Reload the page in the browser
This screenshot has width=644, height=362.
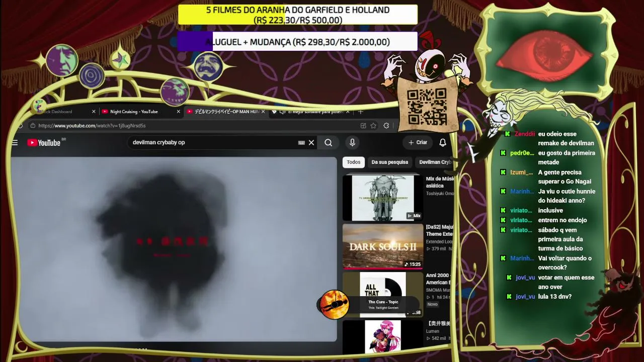20,126
